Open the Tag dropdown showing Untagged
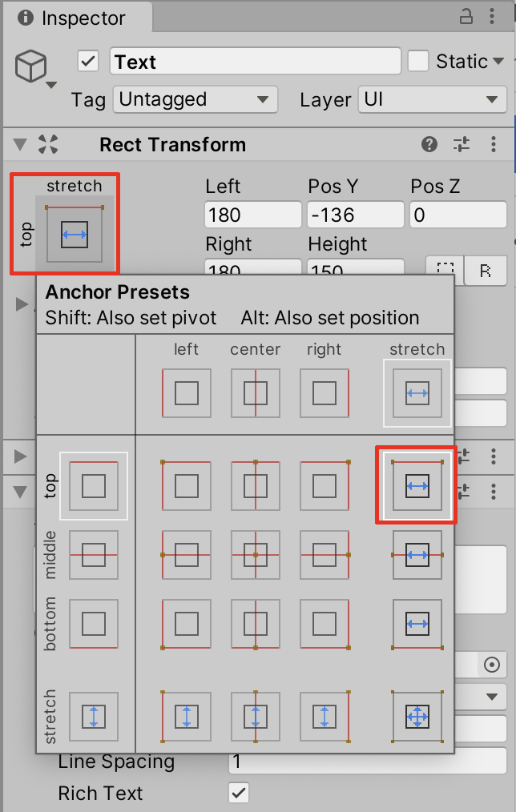 (x=195, y=100)
